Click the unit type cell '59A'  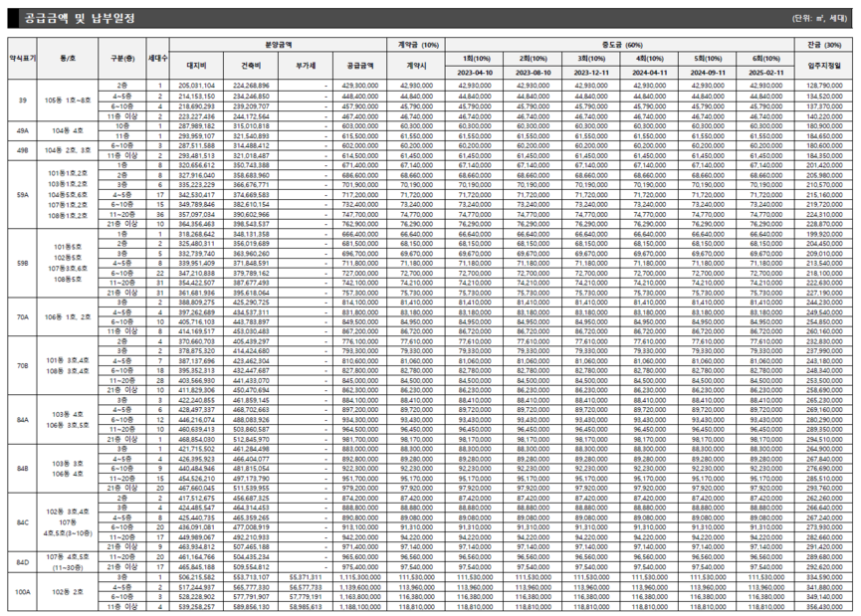(22, 194)
